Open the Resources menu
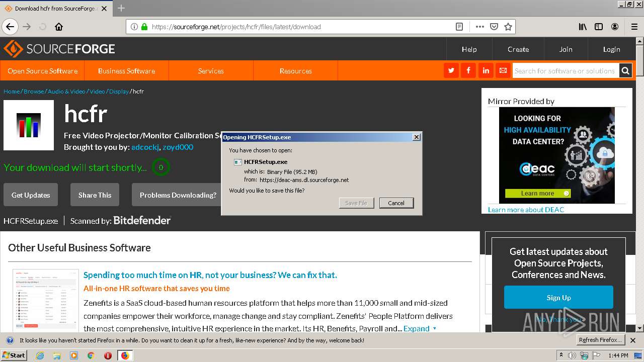The image size is (644, 362). pos(295,71)
